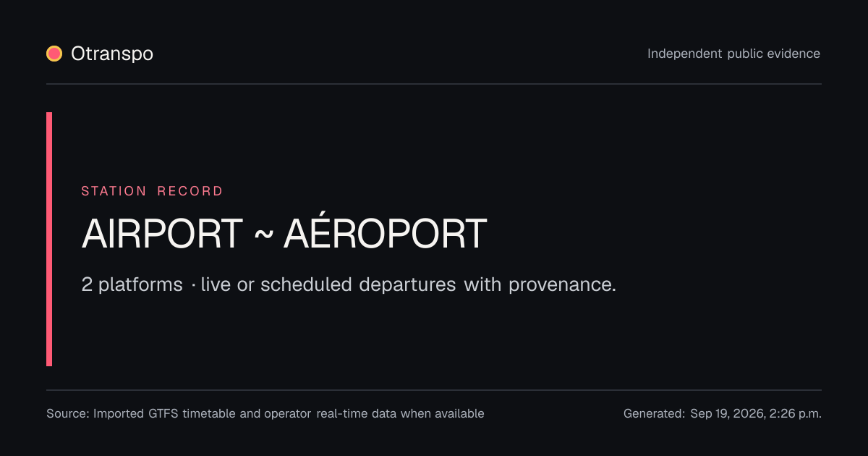Image resolution: width=868 pixels, height=456 pixels.
Task: Select the AÉROPORT word in the heading
Action: (385, 234)
